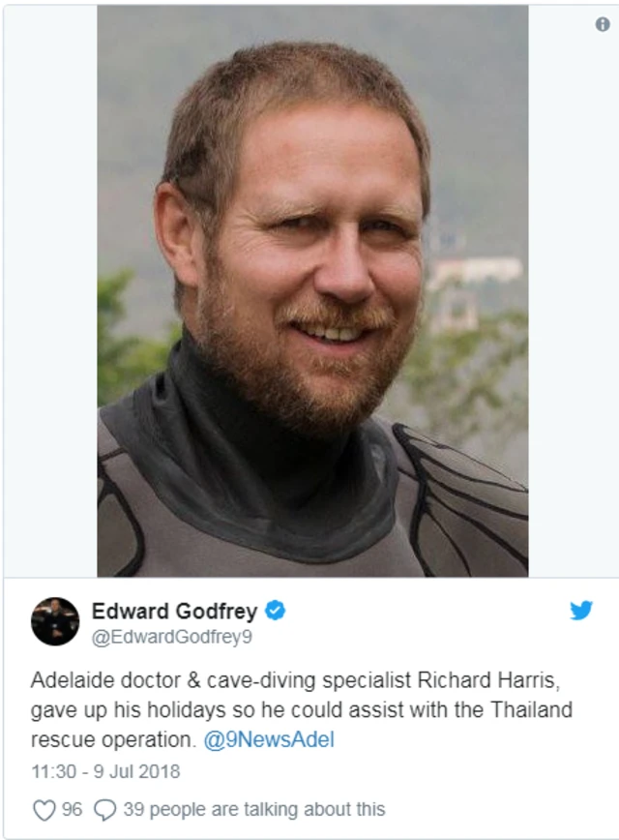Click 'rescue operation.' in the tweet body
Screen dimensions: 619x840
[113, 739]
